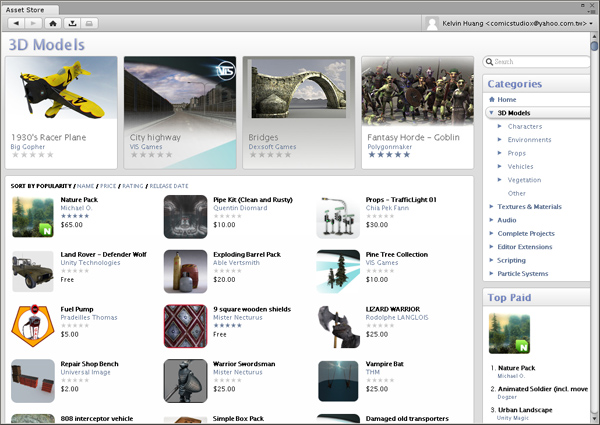Open the Damaged old transporters title
This screenshot has height=425, width=600.
407,418
